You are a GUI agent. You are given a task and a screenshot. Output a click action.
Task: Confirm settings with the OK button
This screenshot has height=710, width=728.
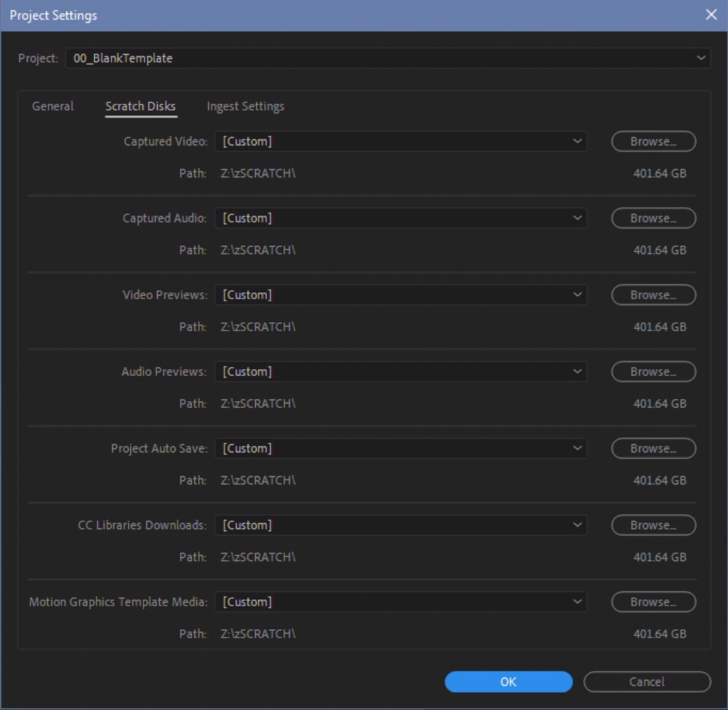(x=508, y=682)
